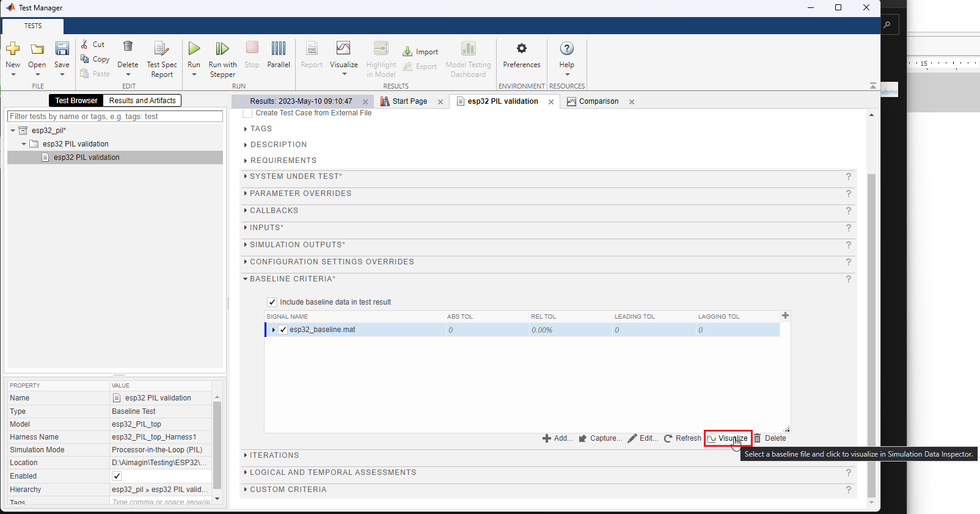
Task: Toggle Parallel test execution
Action: 279,54
